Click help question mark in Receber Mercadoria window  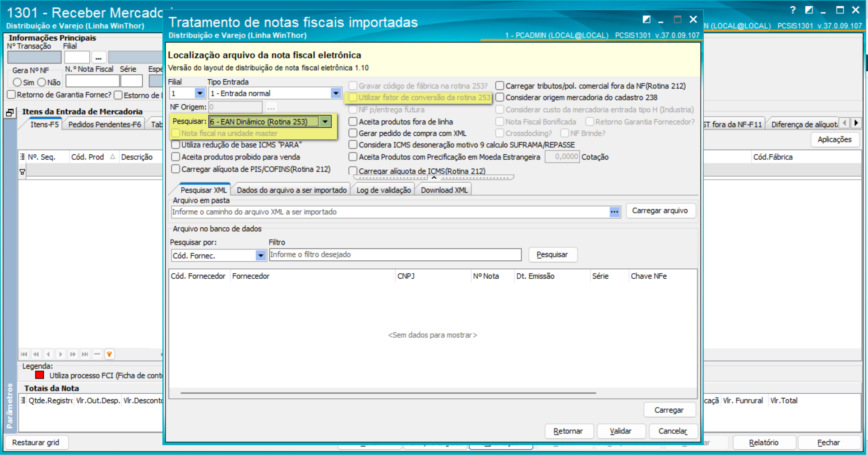(793, 9)
